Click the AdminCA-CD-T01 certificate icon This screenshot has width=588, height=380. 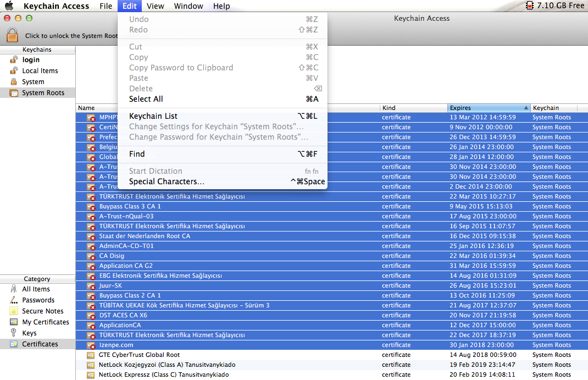coord(91,246)
